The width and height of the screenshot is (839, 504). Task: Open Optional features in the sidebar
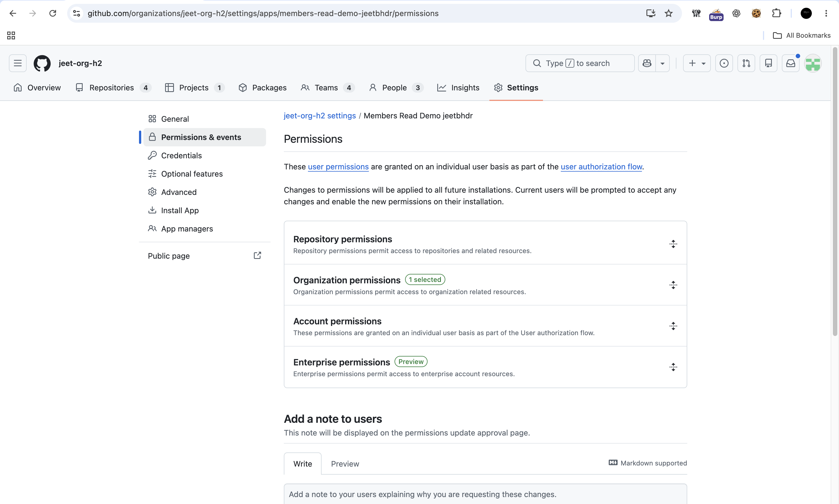[x=204, y=174]
